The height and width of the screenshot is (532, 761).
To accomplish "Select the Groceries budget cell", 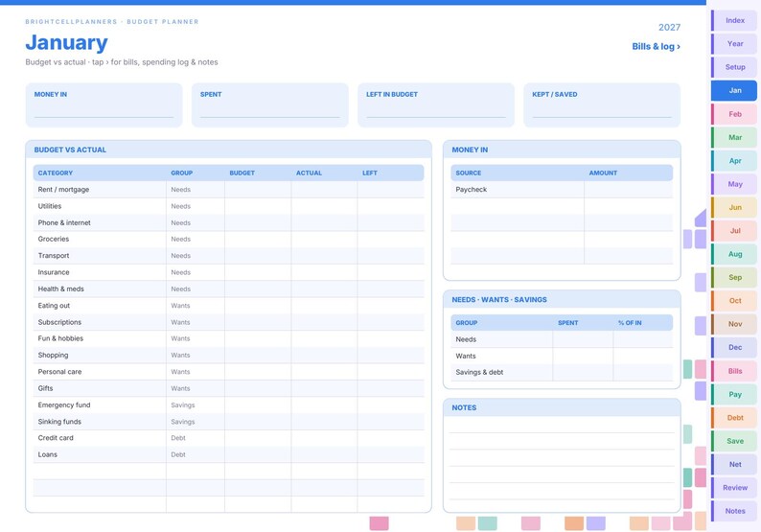I will pyautogui.click(x=258, y=240).
